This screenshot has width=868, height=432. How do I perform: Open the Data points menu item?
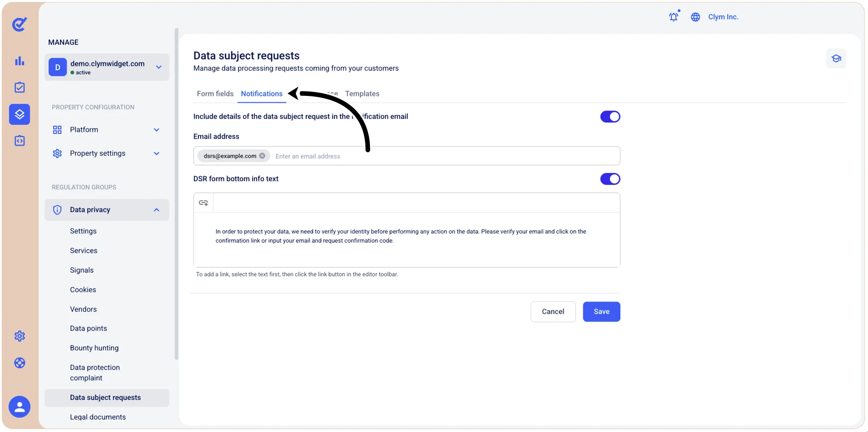89,328
